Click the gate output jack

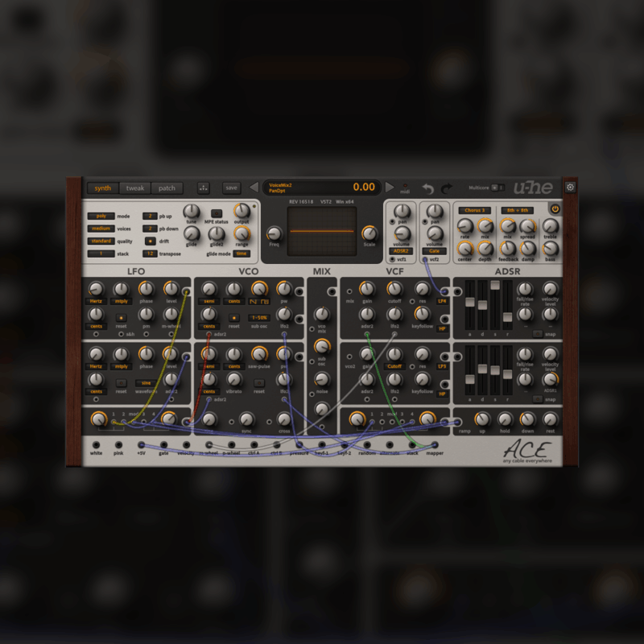tap(163, 445)
